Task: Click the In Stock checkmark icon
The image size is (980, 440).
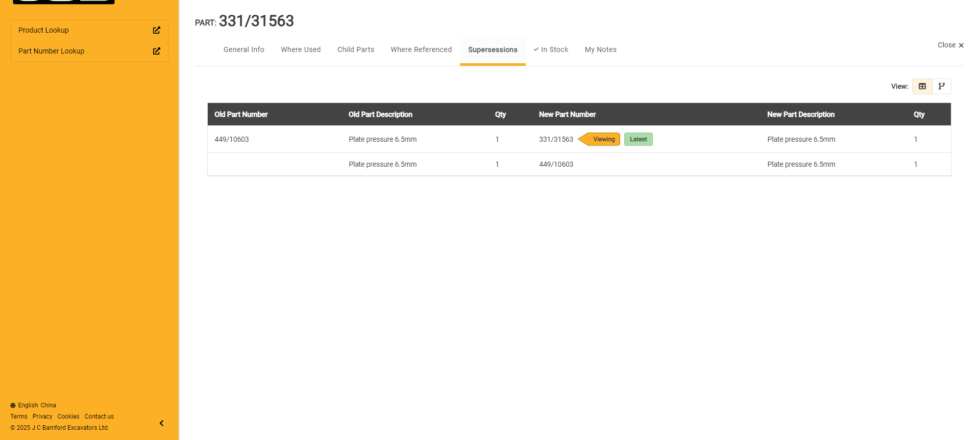Action: point(536,49)
